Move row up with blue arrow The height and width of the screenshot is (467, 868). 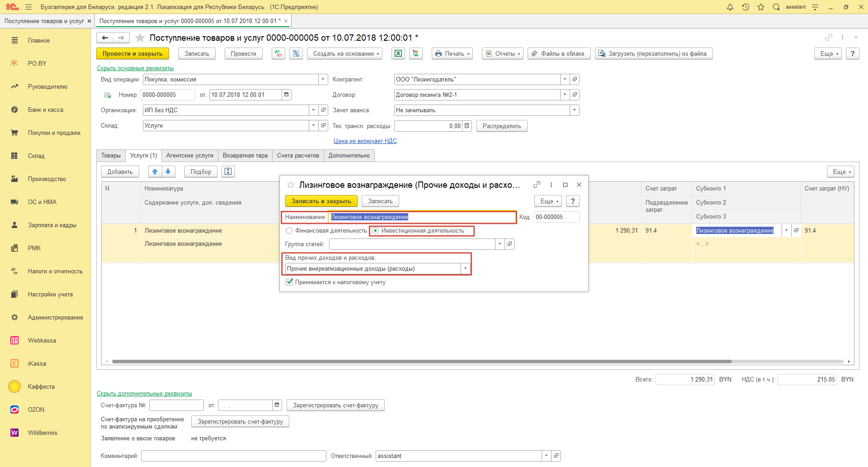155,172
